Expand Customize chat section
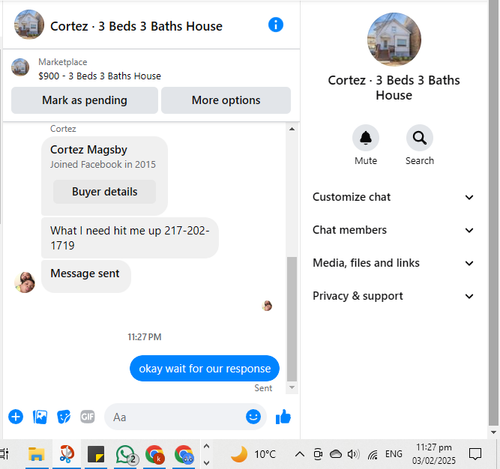 pyautogui.click(x=393, y=197)
